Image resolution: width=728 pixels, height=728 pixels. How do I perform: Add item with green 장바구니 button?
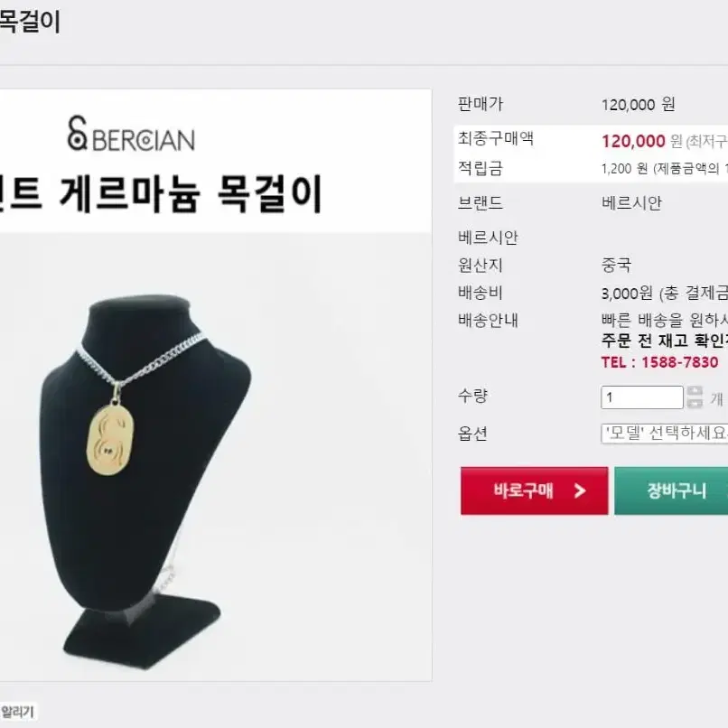[x=671, y=490]
